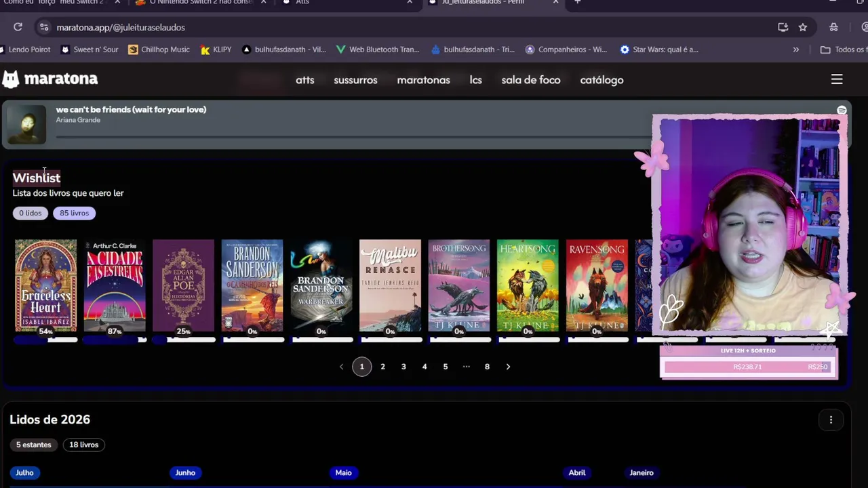Click the Wishlist heading
The height and width of the screenshot is (488, 868).
[x=37, y=178]
